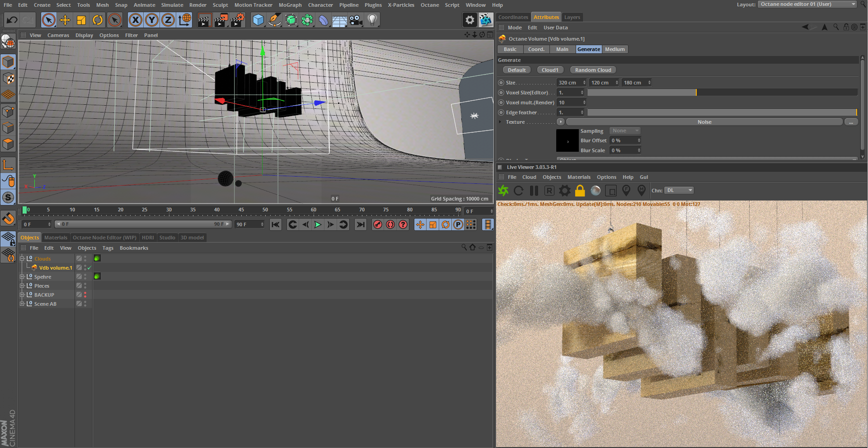Toggle visibility dots for BACKUP object
Viewport: 868px width, 448px height.
coord(85,295)
